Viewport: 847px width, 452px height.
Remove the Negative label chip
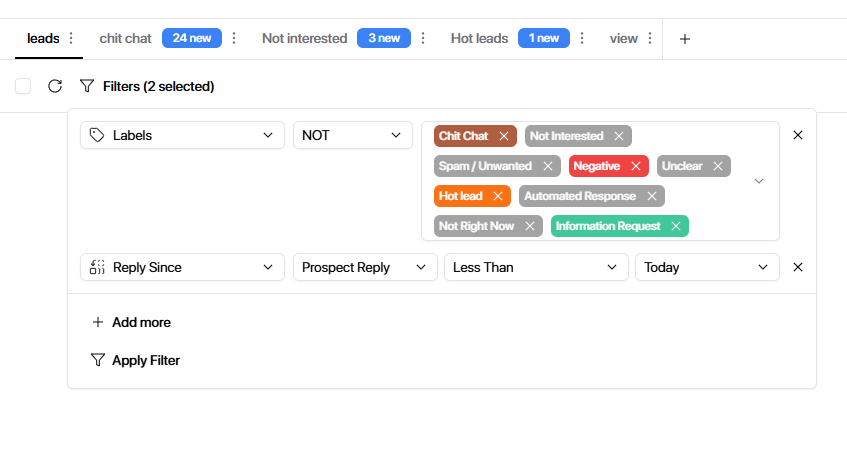636,166
